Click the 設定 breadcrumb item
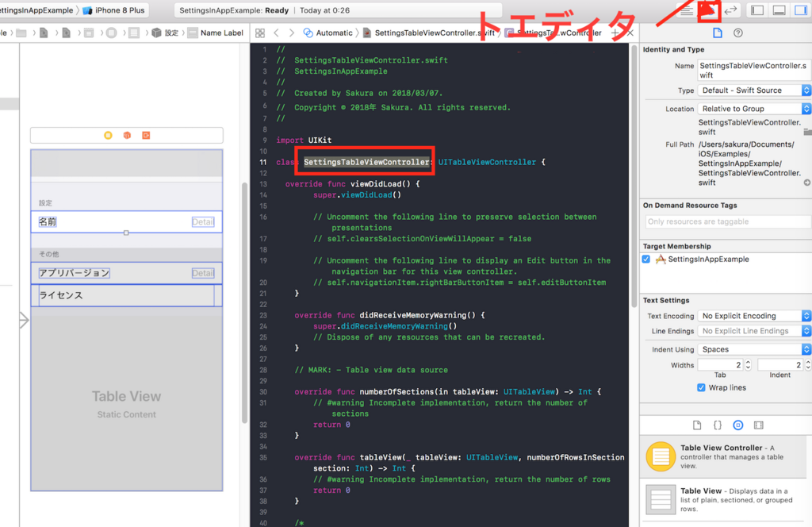Image resolution: width=812 pixels, height=527 pixels. pyautogui.click(x=165, y=33)
